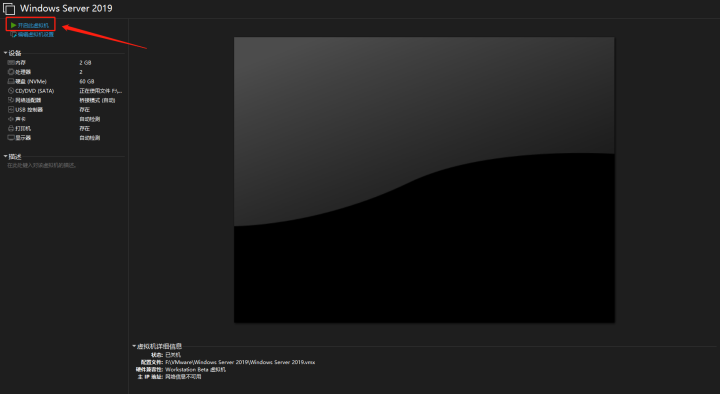Click the 打印机 printer icon

coord(11,128)
